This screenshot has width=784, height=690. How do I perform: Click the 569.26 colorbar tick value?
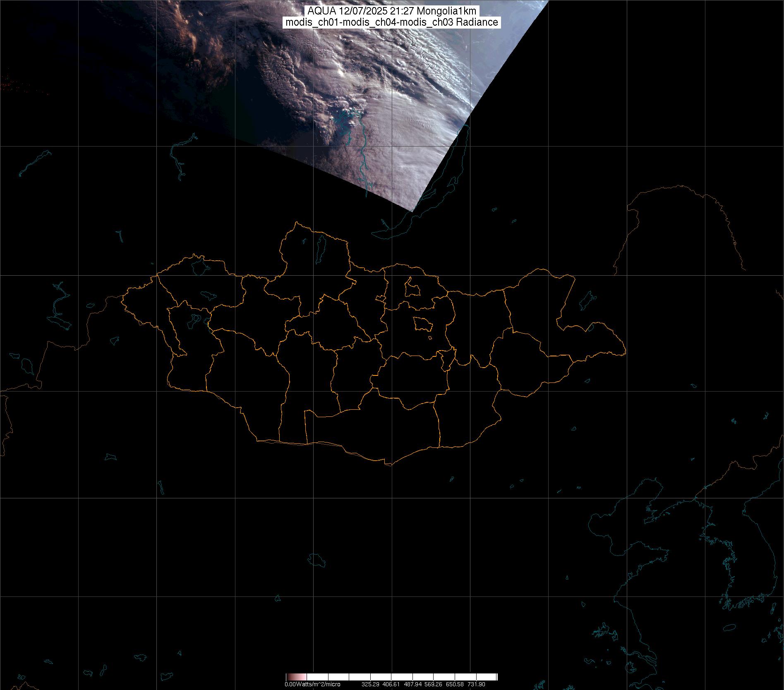[432, 684]
